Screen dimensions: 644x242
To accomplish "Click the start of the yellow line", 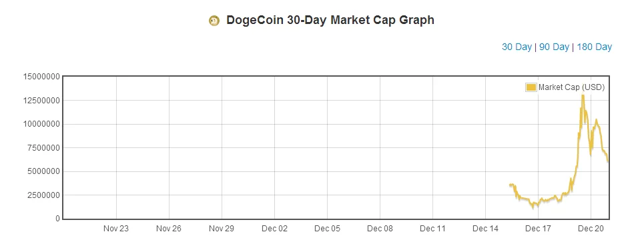I will click(x=510, y=185).
